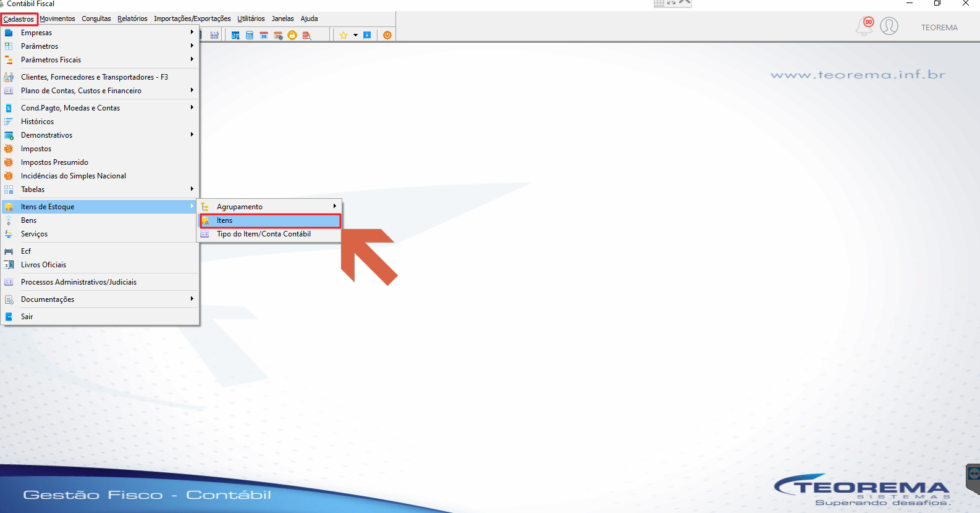Image resolution: width=980 pixels, height=513 pixels.
Task: Open Livros Oficiais menu entry
Action: tap(99, 265)
